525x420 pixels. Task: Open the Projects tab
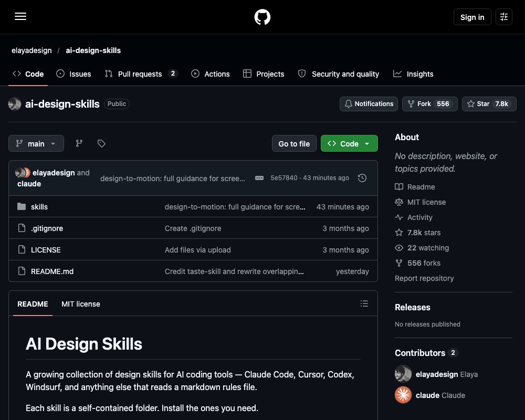(x=264, y=74)
